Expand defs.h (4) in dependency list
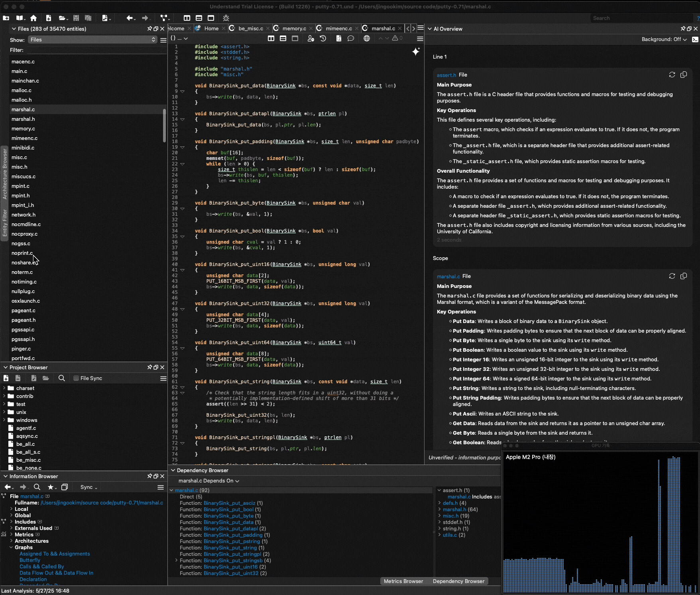Screen dimensions: 700x595 439,503
